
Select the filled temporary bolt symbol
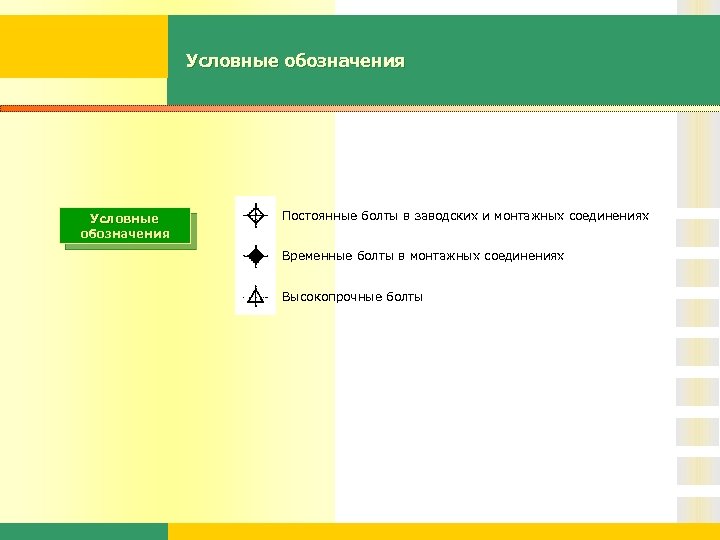pyautogui.click(x=255, y=256)
